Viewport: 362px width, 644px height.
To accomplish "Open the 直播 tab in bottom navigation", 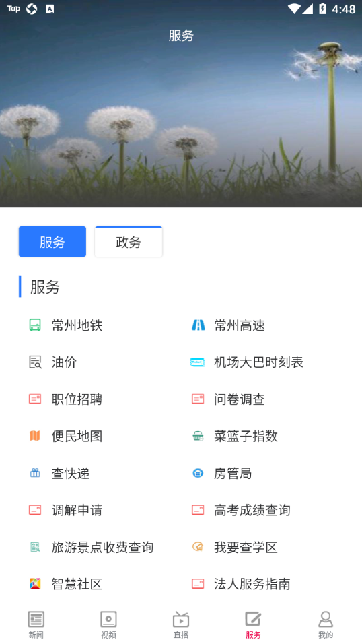I will 181,624.
